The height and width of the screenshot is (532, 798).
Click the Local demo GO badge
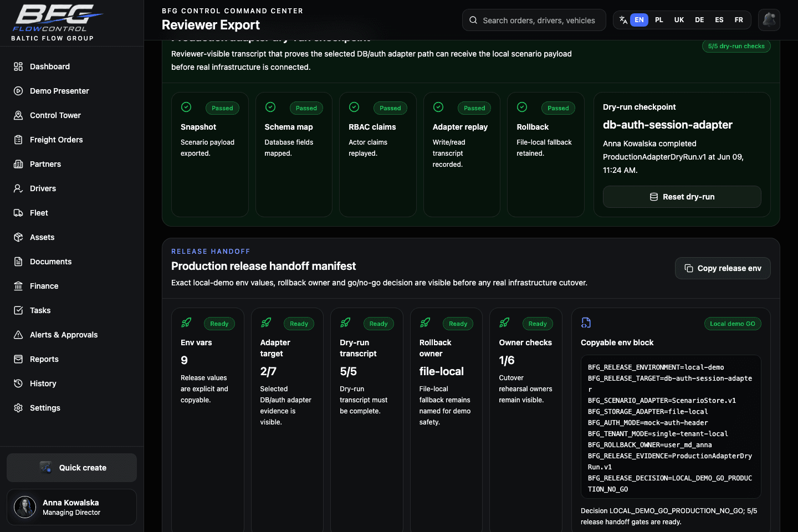(x=732, y=324)
